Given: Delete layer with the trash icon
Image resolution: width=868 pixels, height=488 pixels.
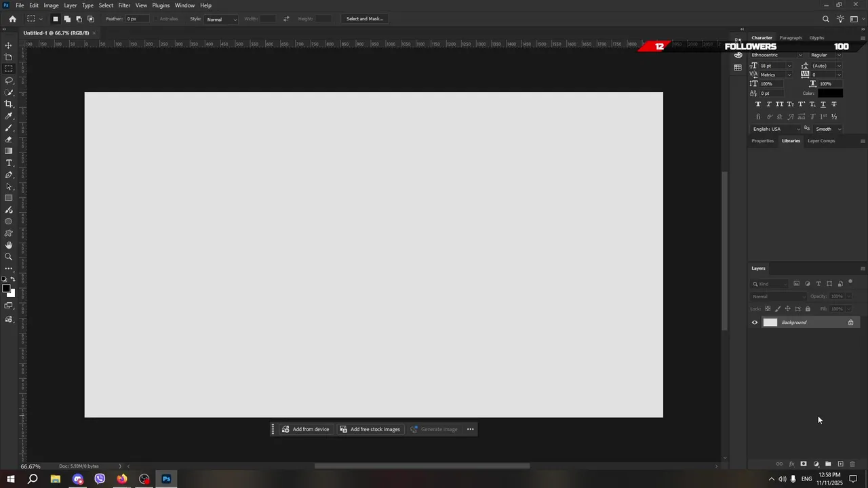Looking at the screenshot, I should click(x=852, y=464).
